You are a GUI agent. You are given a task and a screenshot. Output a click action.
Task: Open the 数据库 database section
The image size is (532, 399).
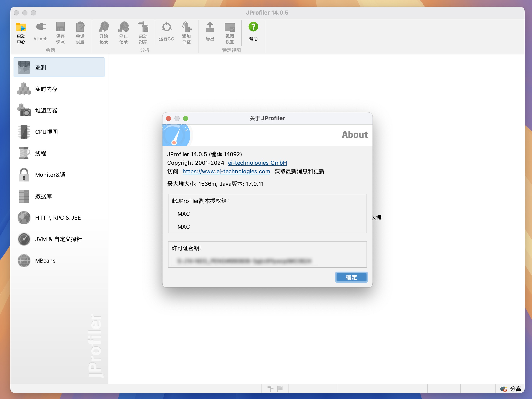coord(59,196)
